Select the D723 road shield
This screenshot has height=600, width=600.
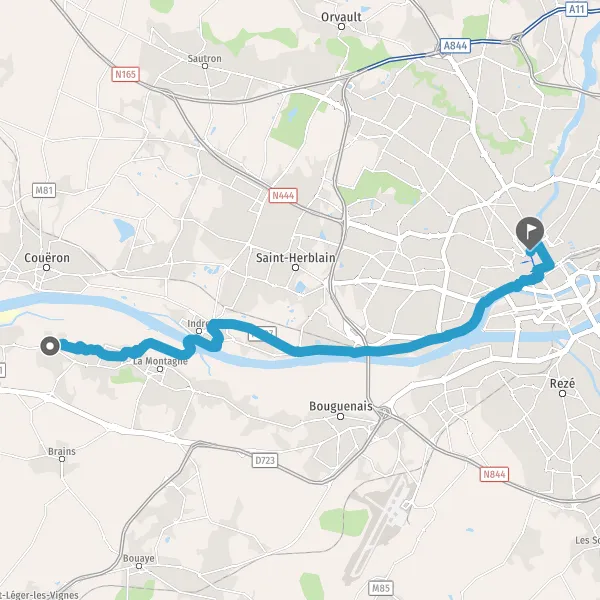[265, 460]
